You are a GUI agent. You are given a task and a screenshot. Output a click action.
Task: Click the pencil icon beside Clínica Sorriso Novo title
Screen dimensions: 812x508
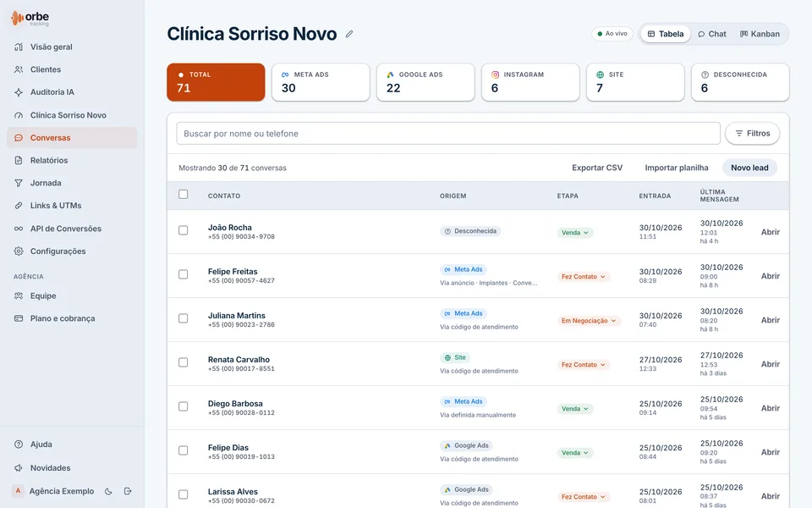tap(349, 34)
